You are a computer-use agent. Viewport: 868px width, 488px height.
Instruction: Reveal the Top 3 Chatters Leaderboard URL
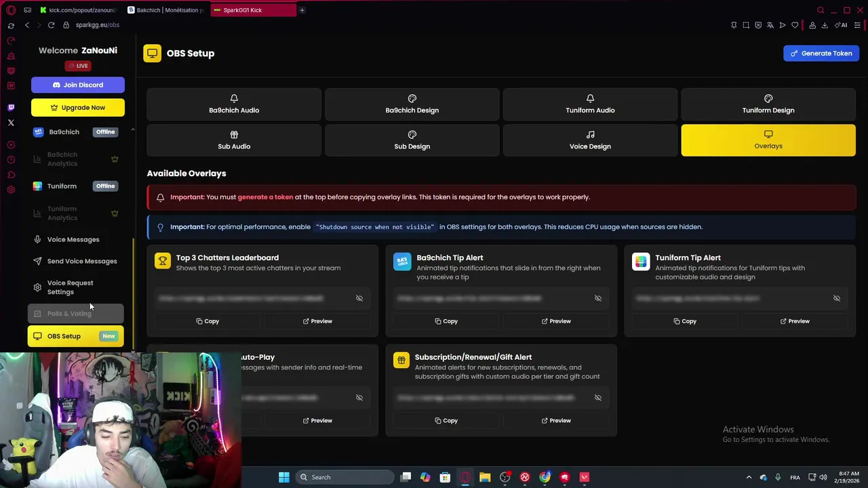click(359, 298)
